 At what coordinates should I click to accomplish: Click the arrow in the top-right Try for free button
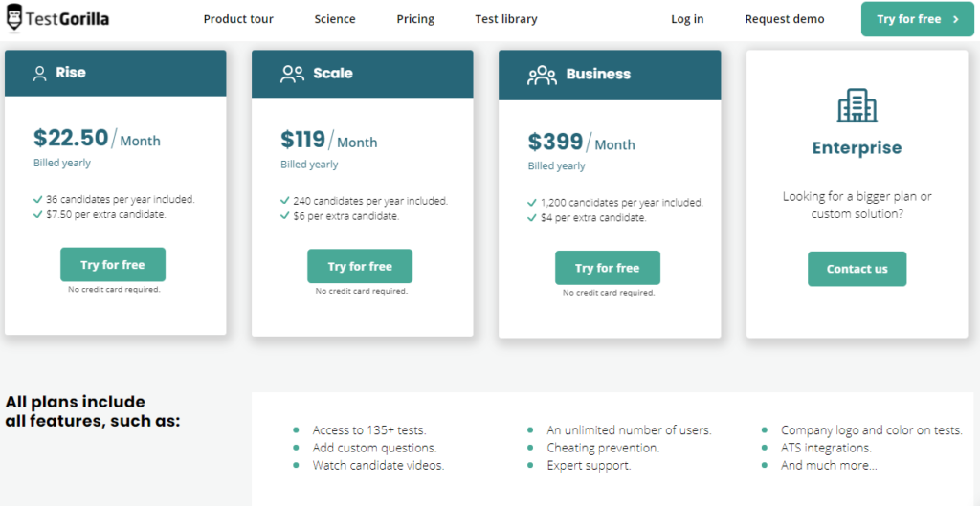point(956,19)
